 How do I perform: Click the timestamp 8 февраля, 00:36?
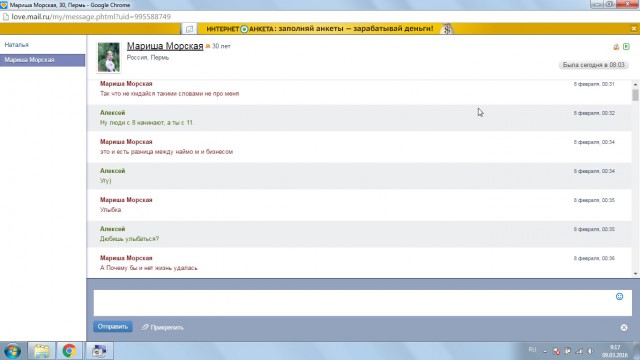pos(594,258)
